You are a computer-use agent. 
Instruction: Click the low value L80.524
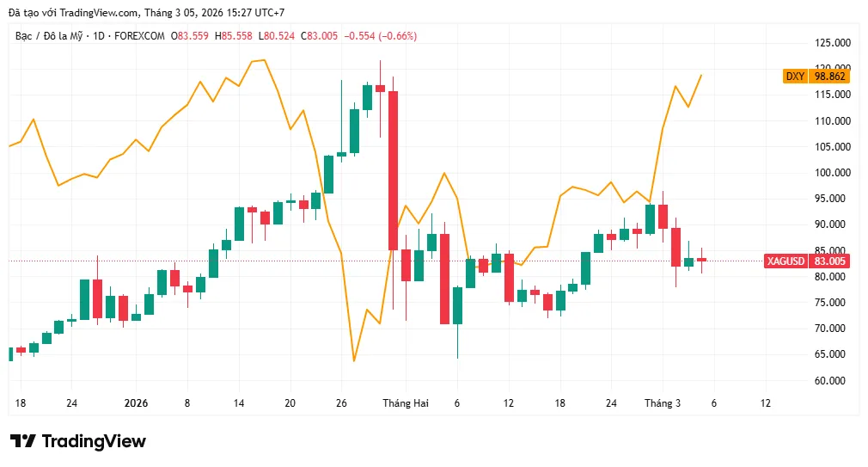277,36
